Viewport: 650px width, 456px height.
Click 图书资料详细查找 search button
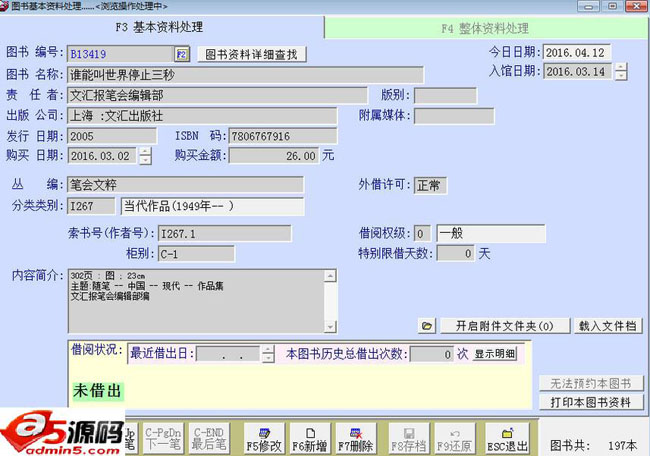(252, 54)
